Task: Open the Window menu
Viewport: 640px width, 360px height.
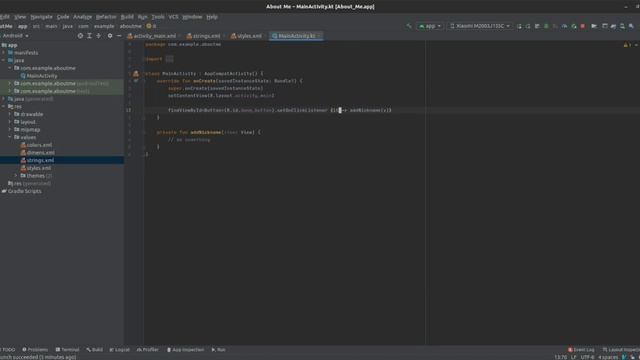Action: pos(192,17)
